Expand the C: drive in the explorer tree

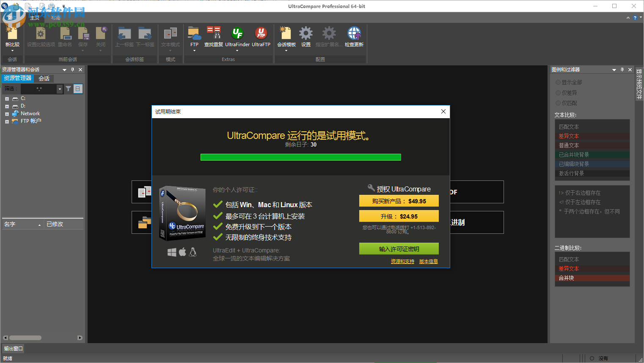pos(6,98)
